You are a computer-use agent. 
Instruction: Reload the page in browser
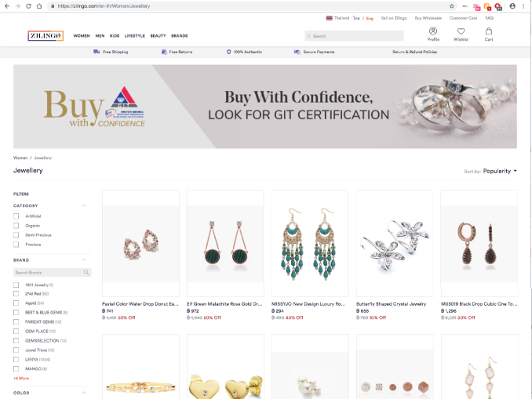pos(28,6)
